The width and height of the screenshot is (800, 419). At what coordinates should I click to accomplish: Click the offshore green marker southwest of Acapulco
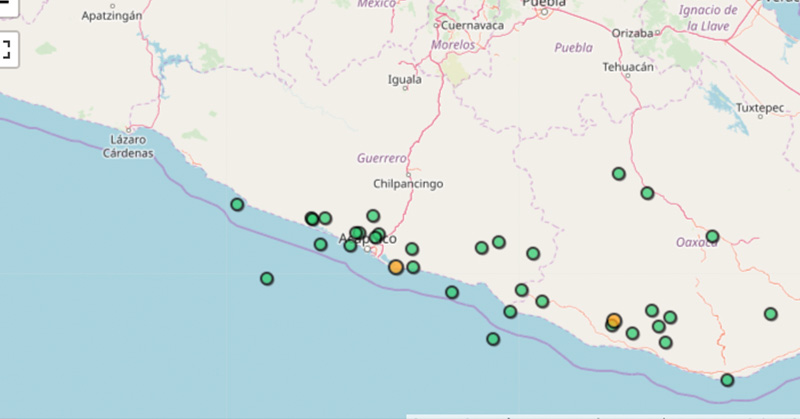[x=267, y=279]
